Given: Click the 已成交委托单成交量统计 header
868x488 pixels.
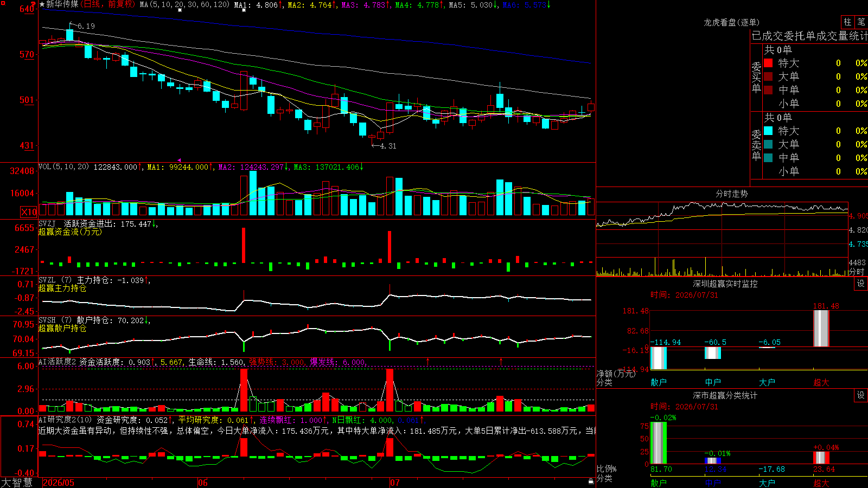Looking at the screenshot, I should (809, 36).
